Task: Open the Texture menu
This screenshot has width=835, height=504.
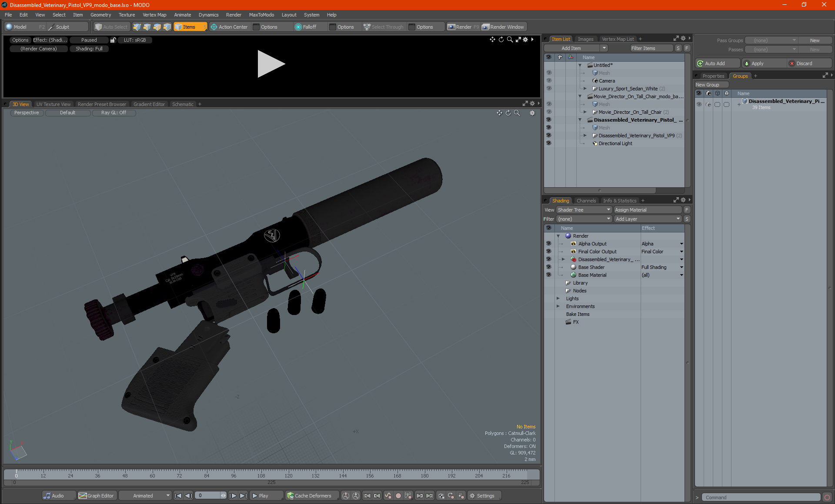Action: pyautogui.click(x=127, y=15)
